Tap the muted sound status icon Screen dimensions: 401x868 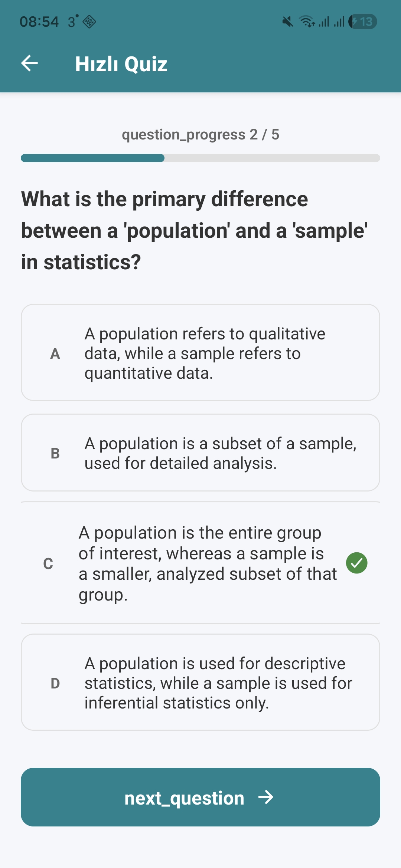tap(288, 22)
